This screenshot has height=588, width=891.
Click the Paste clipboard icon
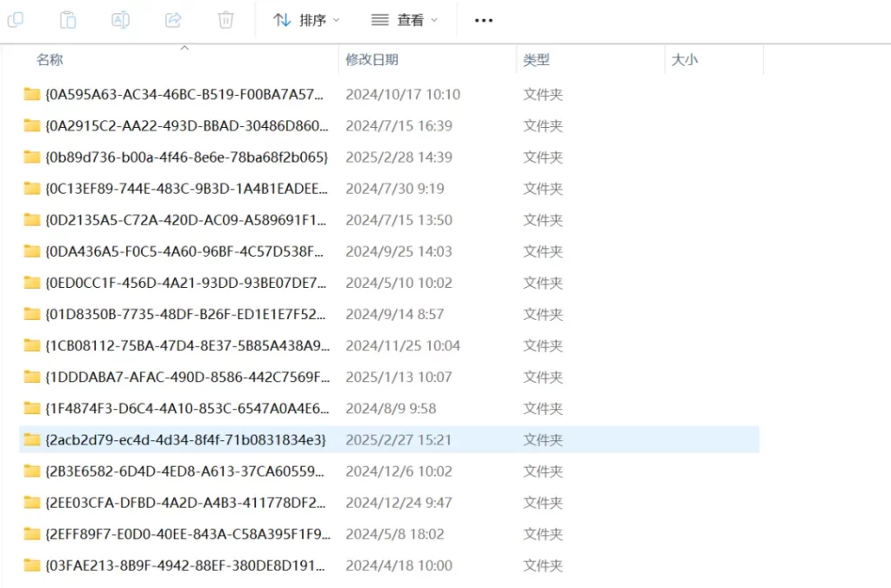[68, 20]
